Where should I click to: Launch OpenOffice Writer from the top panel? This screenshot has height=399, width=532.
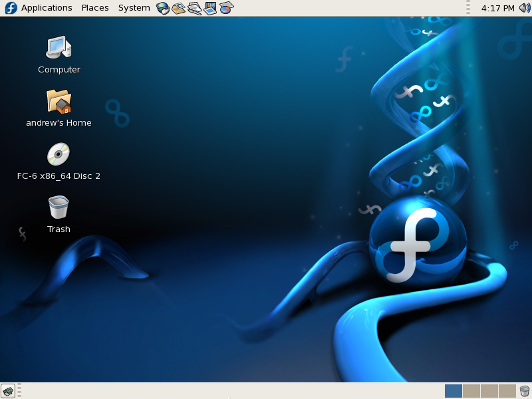point(194,8)
